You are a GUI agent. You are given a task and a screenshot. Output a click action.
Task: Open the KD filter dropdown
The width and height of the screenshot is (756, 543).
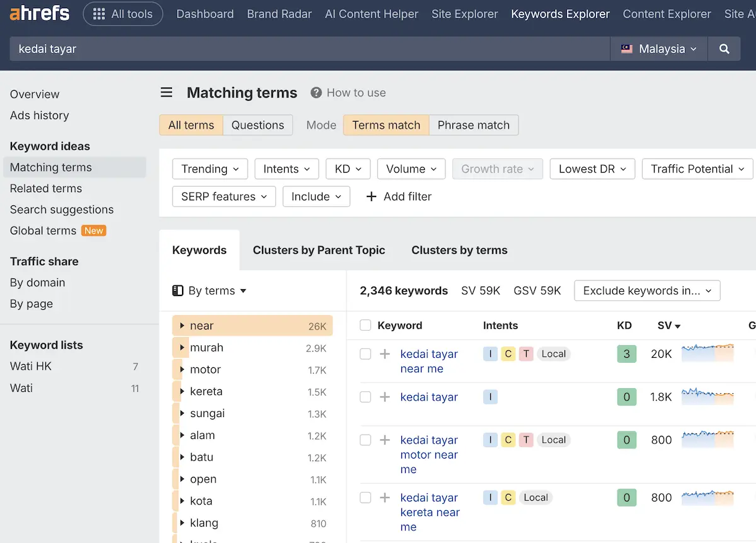(x=348, y=169)
